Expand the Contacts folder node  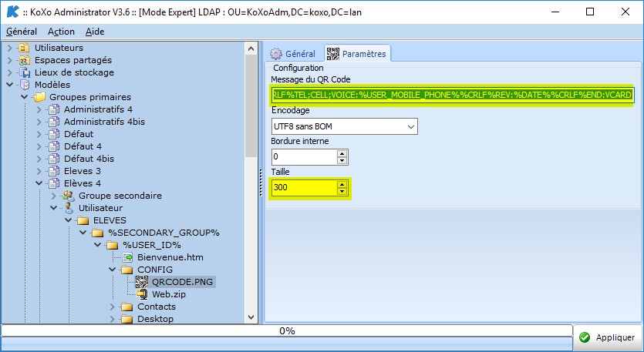tap(113, 307)
